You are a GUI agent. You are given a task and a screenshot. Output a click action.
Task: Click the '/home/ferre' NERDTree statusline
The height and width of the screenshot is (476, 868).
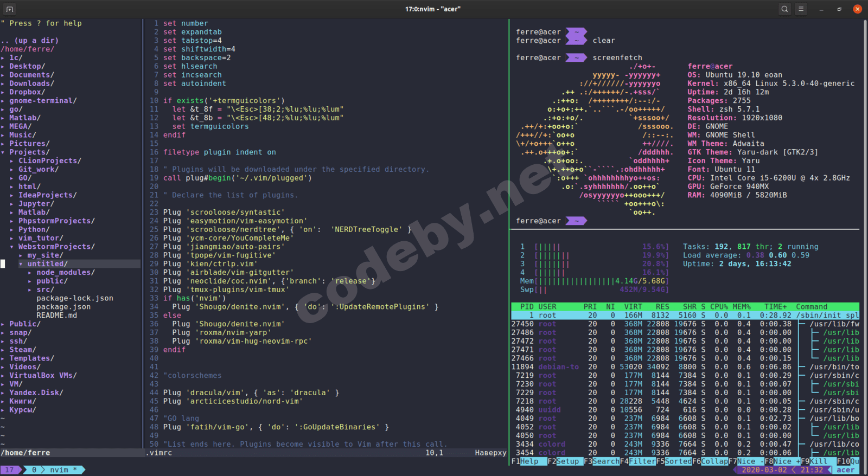click(71, 453)
